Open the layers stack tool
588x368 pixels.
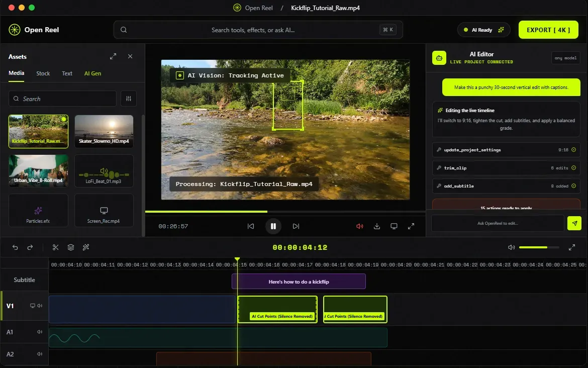(70, 247)
